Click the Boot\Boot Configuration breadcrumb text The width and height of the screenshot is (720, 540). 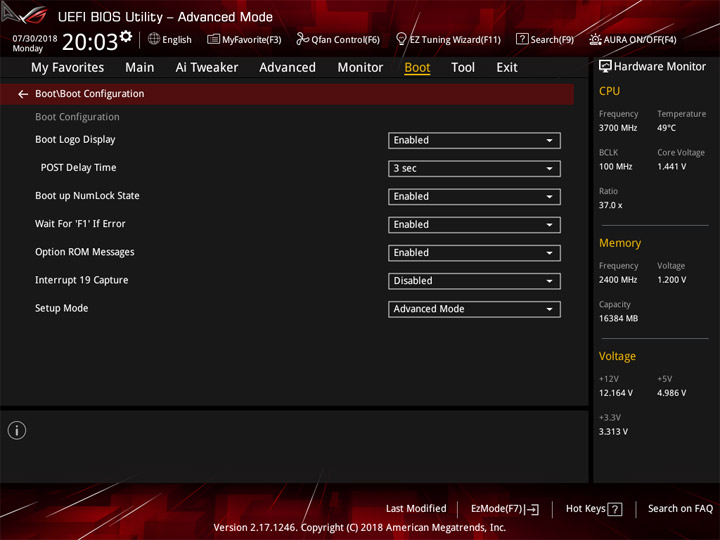tap(90, 94)
